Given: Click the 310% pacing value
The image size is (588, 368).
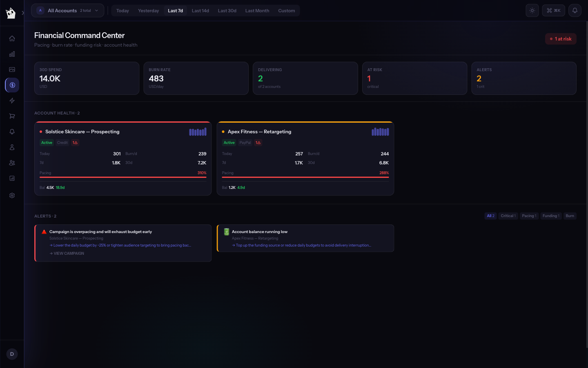Looking at the screenshot, I should pyautogui.click(x=202, y=173).
